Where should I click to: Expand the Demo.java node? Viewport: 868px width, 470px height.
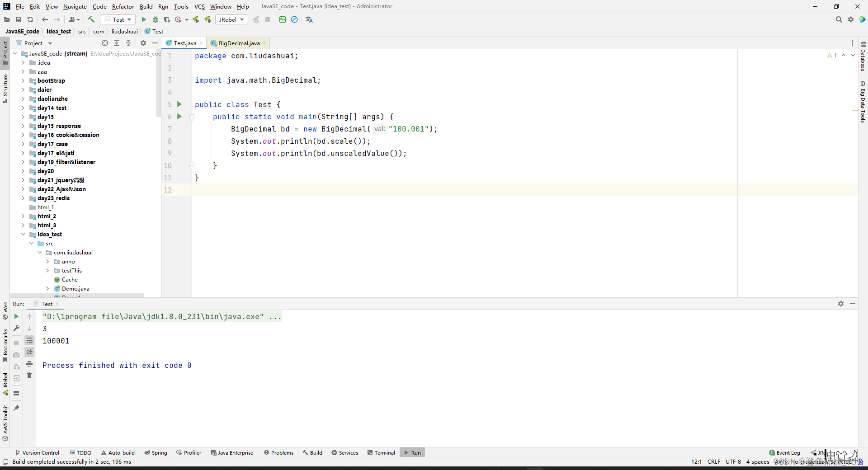(47, 288)
